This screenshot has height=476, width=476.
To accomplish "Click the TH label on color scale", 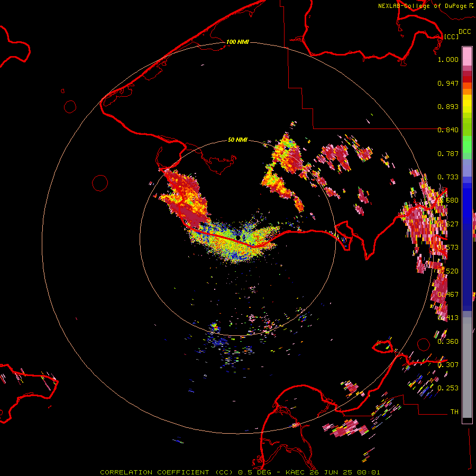I will pyautogui.click(x=454, y=412).
